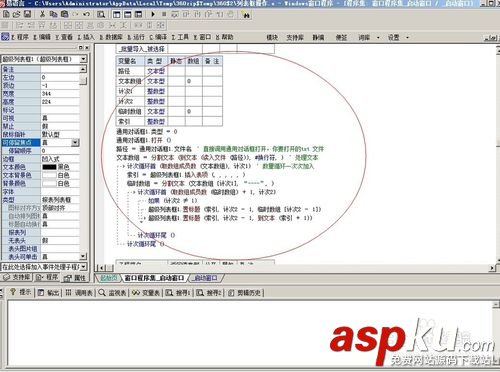This screenshot has width=500, height=372.
Task: Undo the last action via toolbar
Action: pyautogui.click(x=87, y=14)
